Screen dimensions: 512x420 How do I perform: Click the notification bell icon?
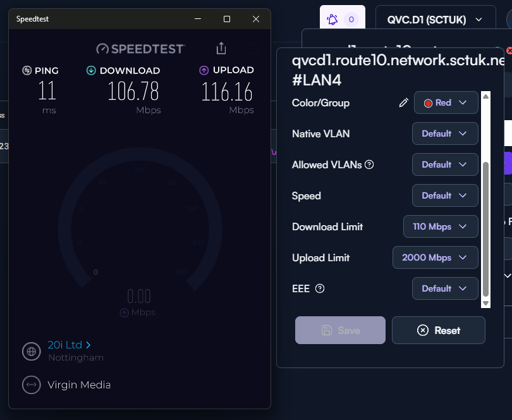(x=332, y=20)
